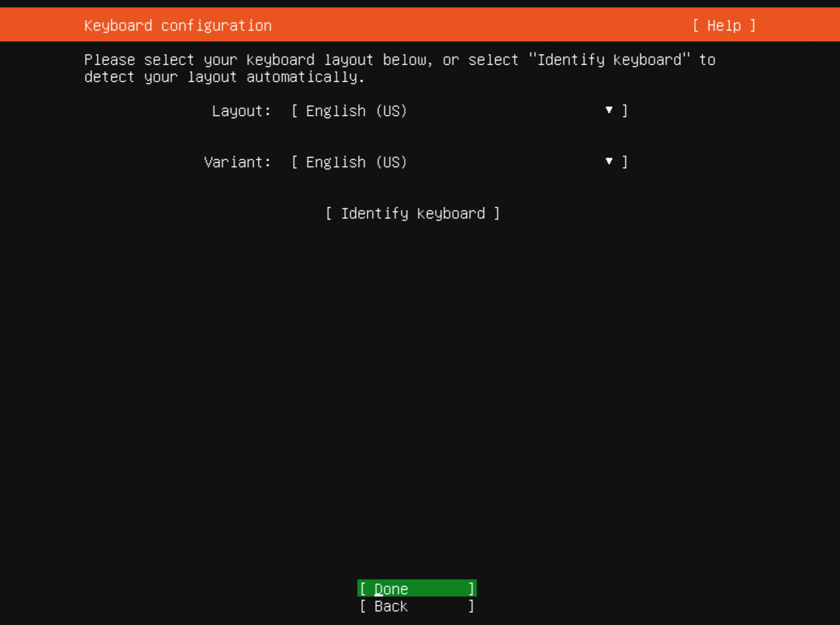
Task: Click the underlined D in Done
Action: pos(379,589)
